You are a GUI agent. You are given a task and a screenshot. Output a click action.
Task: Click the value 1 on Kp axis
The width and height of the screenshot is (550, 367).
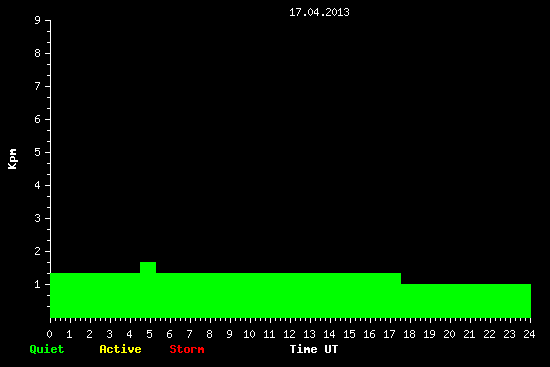point(38,284)
